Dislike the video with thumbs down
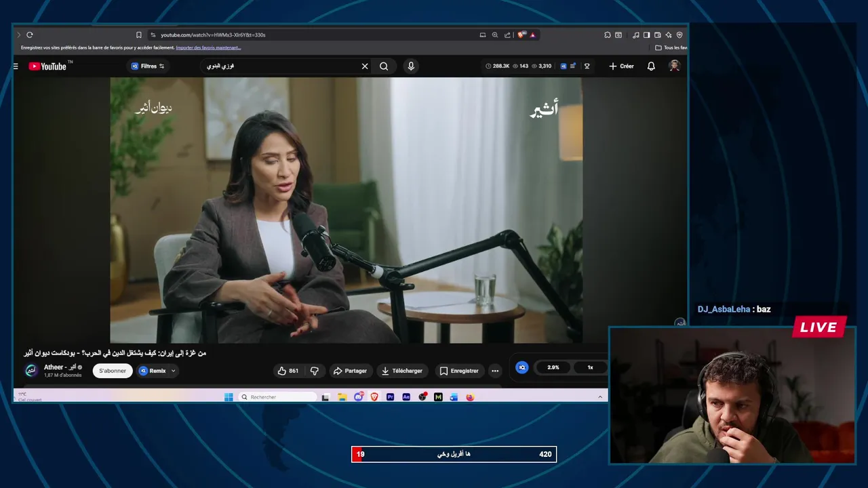The image size is (868, 488). [x=314, y=371]
